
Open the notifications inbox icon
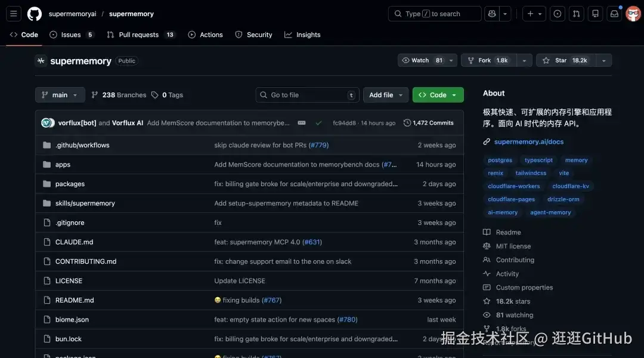click(614, 14)
